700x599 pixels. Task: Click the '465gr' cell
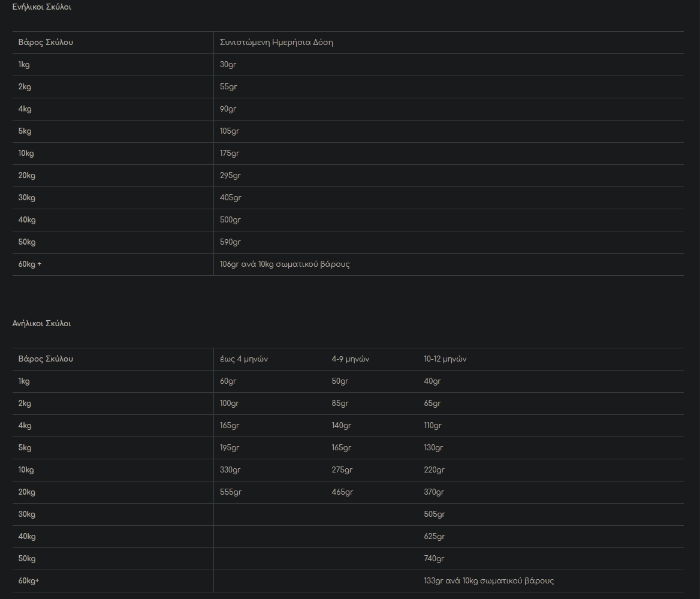(x=342, y=492)
